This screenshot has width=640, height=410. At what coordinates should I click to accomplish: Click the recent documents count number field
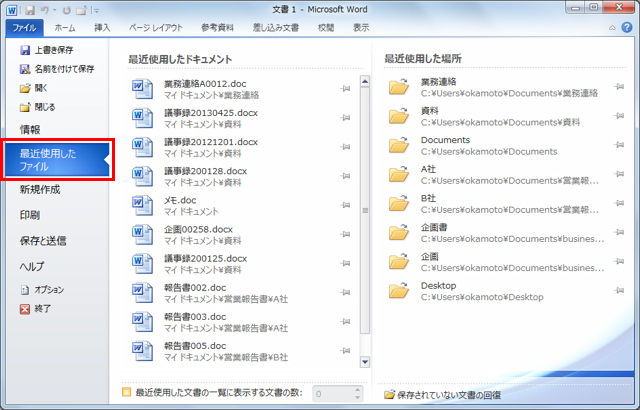click(x=332, y=394)
